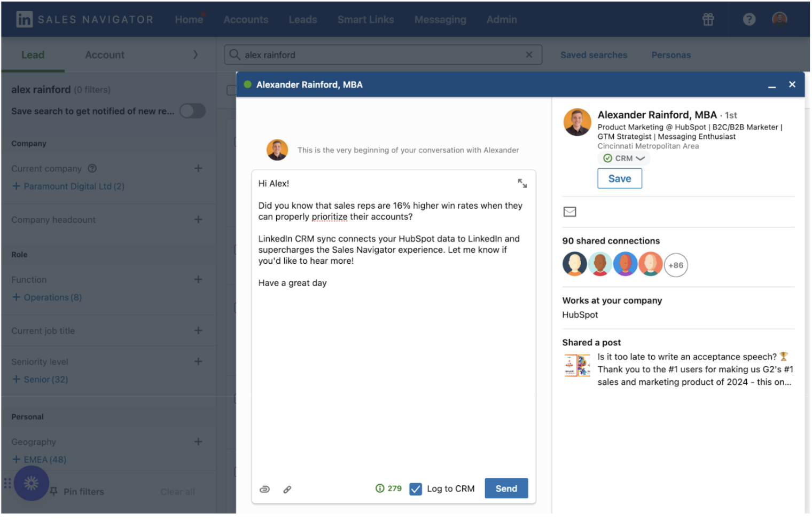Toggle the save search notification switch

[193, 111]
